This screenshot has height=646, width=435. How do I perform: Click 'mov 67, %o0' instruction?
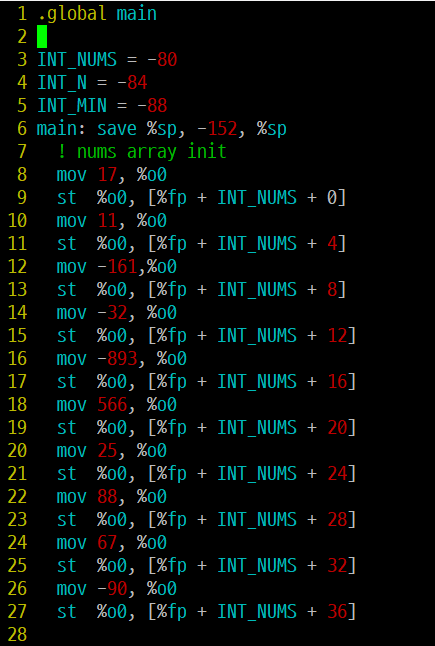pos(112,543)
